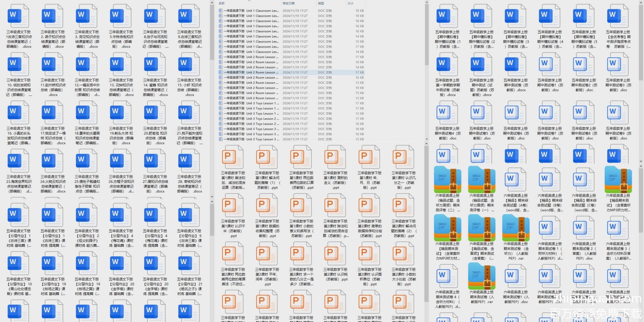This screenshot has width=644, height=322.
Task: Click the scrollbar thumb beside 三年级语文下册 files
Action: coord(212,32)
